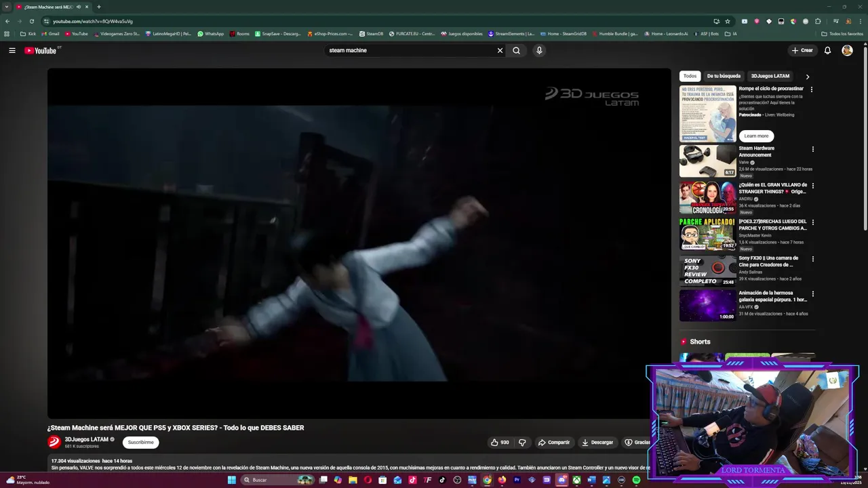Screen dimensions: 868x488
Task: Open Xbox app from the taskbar
Action: 576,480
